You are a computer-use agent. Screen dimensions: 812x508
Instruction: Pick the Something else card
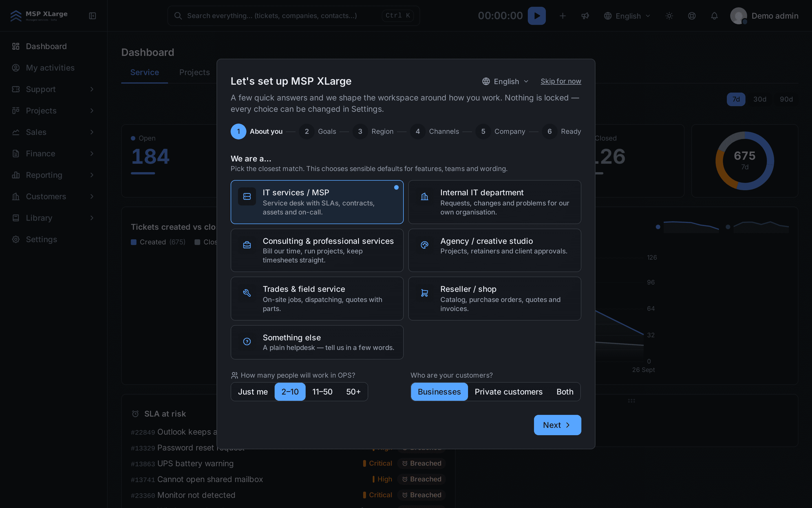317,342
